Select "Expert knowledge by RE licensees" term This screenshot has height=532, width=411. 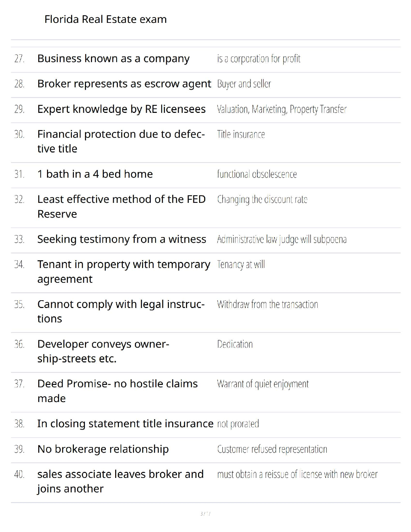121,109
